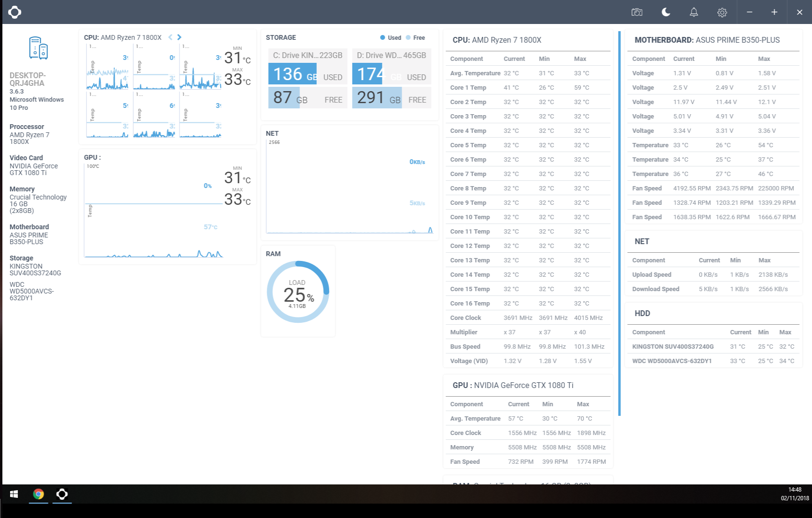Select the computer name DESKTOP-QRJ4GHA

[x=28, y=79]
